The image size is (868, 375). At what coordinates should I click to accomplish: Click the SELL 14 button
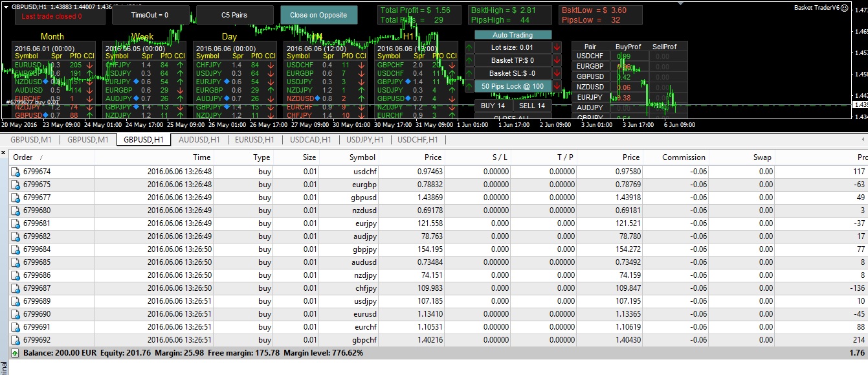click(x=532, y=106)
